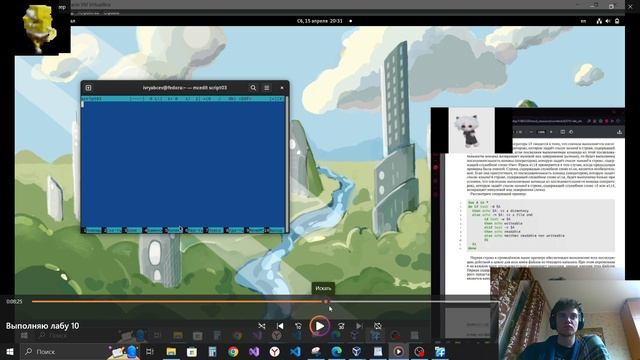
Task: Click the mcedit function key 2 button
Action: (x=112, y=230)
